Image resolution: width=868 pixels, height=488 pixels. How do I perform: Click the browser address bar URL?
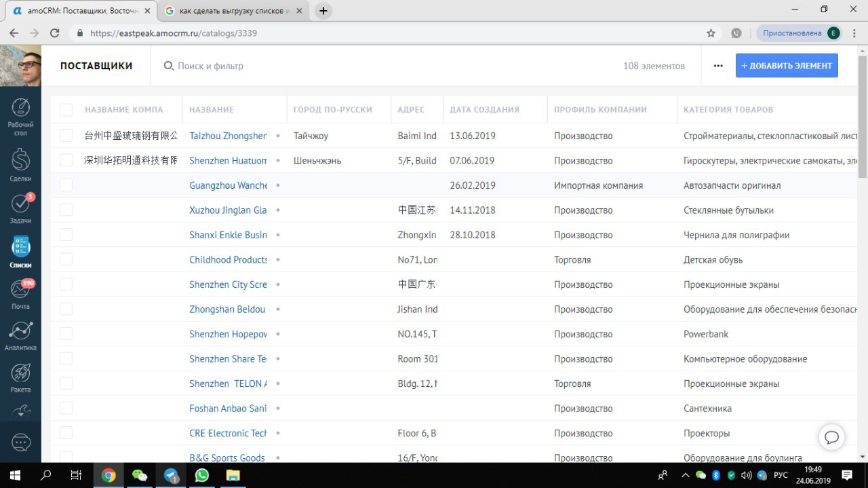point(173,33)
